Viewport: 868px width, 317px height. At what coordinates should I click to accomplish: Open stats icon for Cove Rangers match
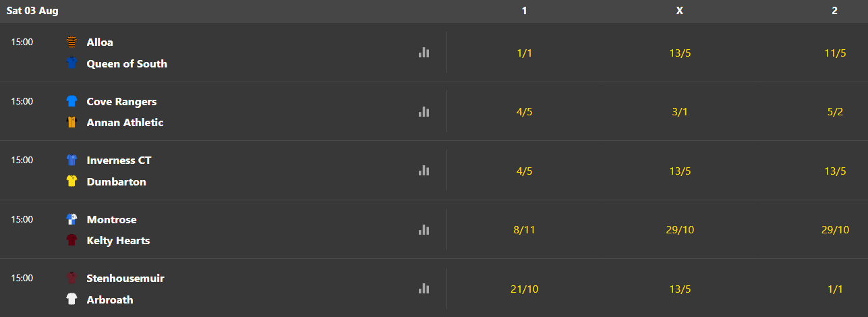(x=424, y=112)
